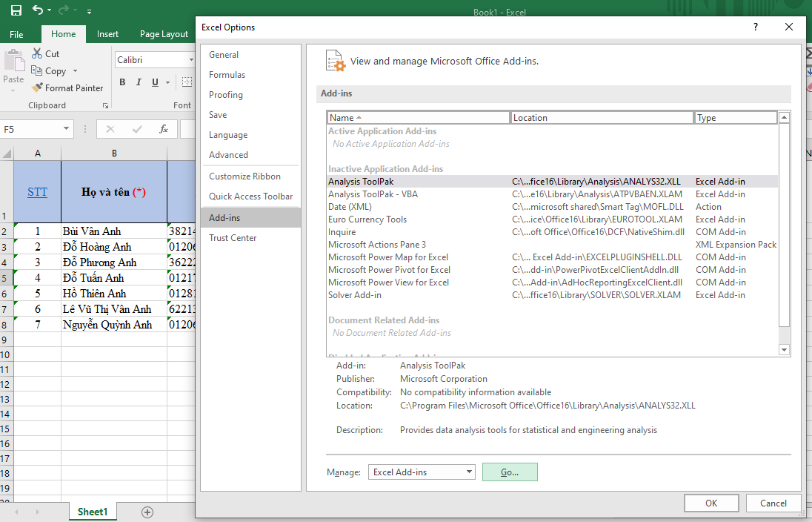Select Microsoft Actions Pane 3 row
812x522 pixels.
click(553, 245)
